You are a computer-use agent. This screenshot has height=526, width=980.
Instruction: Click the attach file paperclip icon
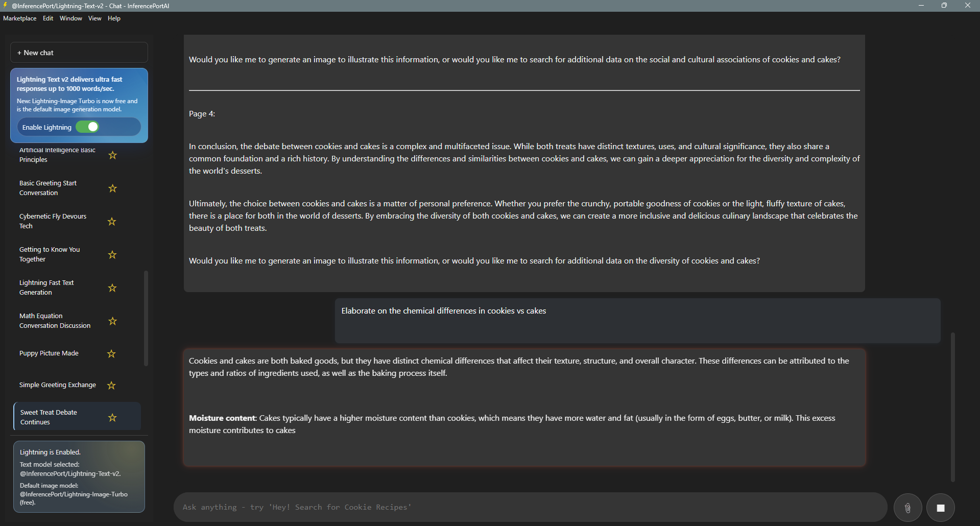[x=907, y=508]
